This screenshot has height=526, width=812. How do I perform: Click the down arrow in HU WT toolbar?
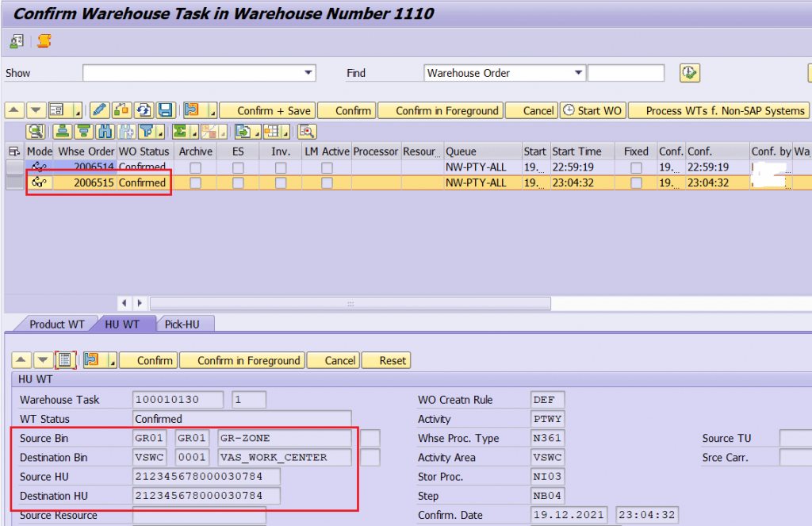coord(43,360)
